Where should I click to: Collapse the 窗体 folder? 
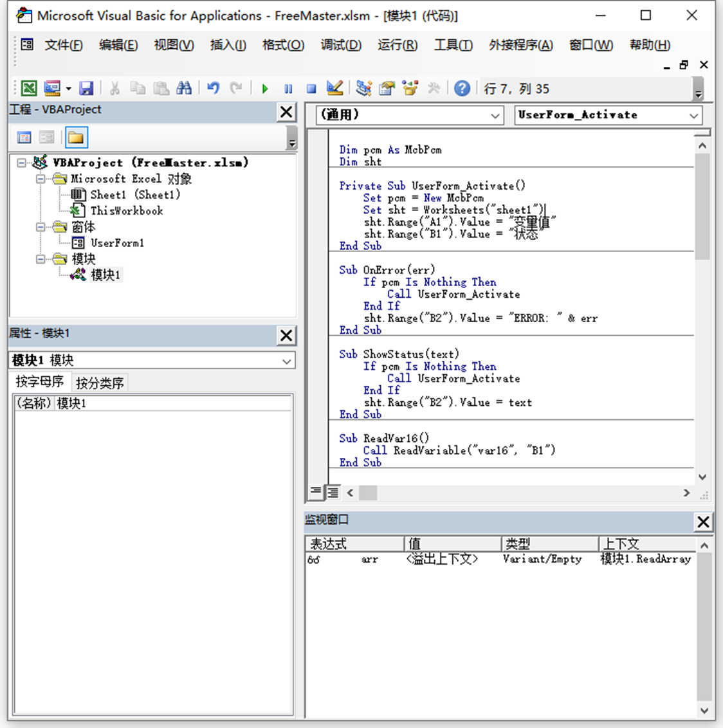[x=41, y=227]
